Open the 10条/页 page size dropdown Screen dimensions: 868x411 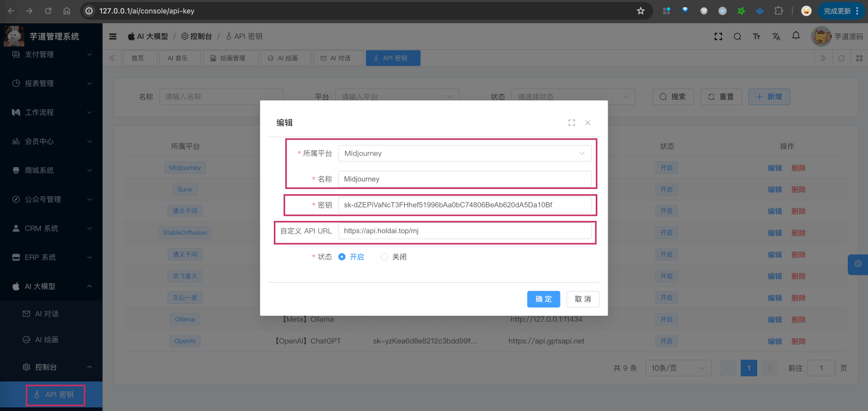point(678,368)
